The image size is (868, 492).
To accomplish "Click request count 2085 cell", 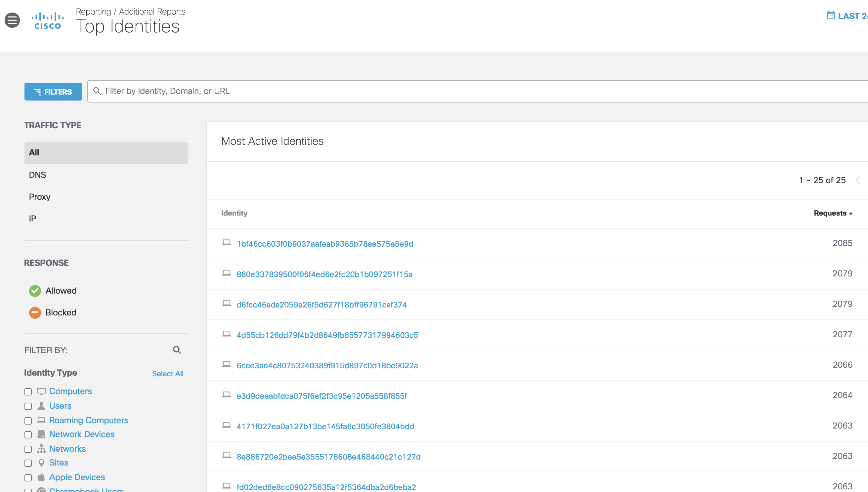I will 842,243.
